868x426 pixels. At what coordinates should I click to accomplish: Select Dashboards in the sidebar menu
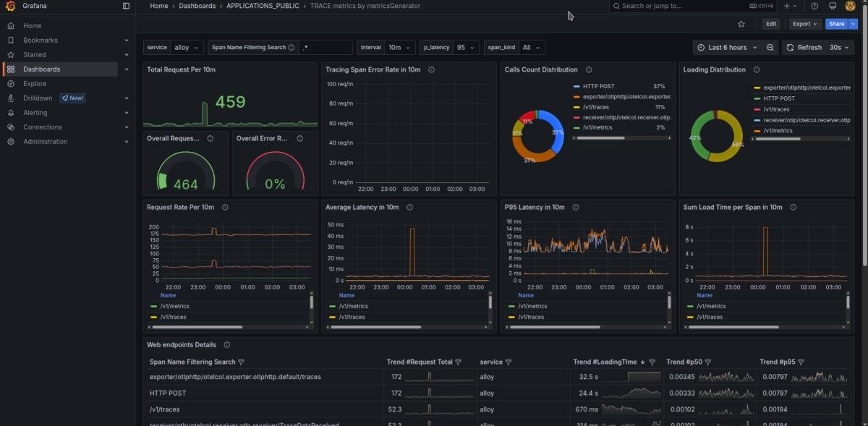[42, 69]
